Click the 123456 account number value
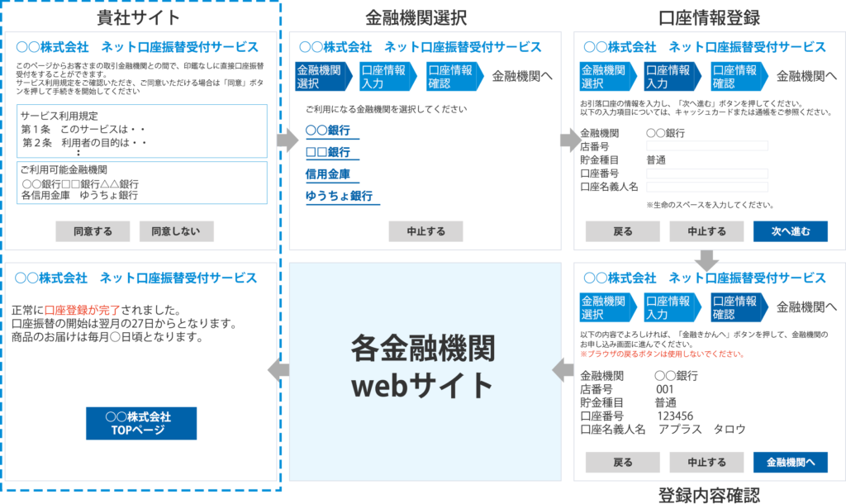 click(675, 416)
